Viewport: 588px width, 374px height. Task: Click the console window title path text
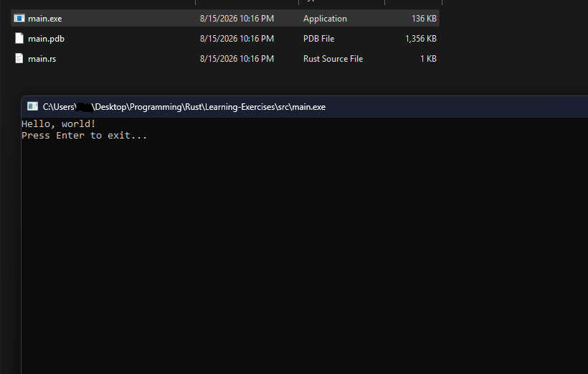coord(184,107)
